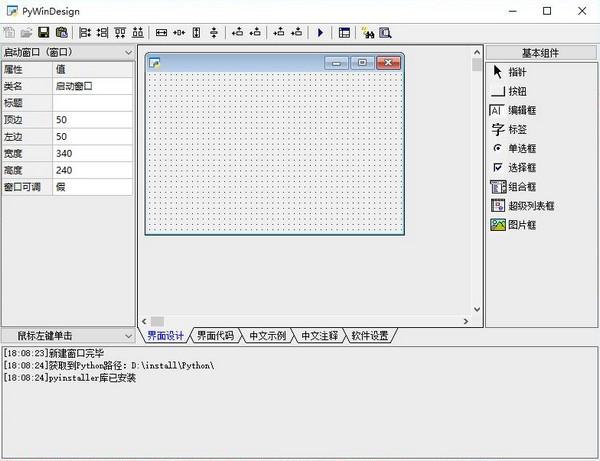Click the save floppy disk icon
Screen dimensions: 600x461
44,33
